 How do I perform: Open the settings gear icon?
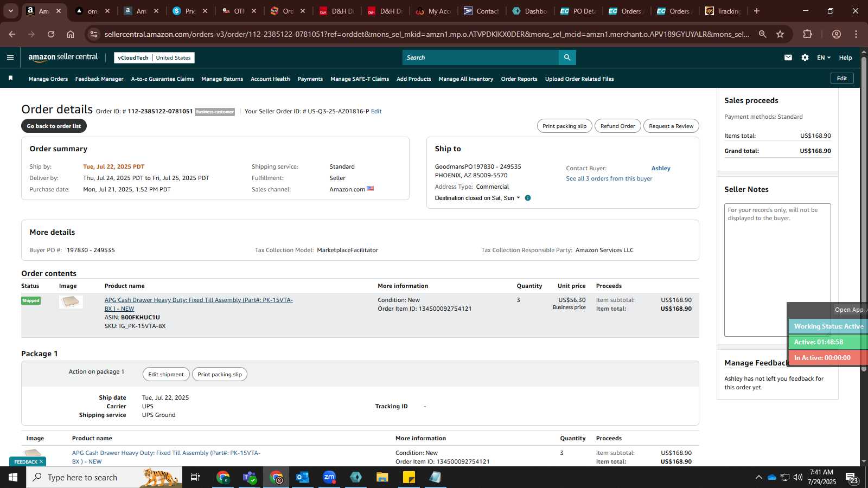(x=805, y=57)
